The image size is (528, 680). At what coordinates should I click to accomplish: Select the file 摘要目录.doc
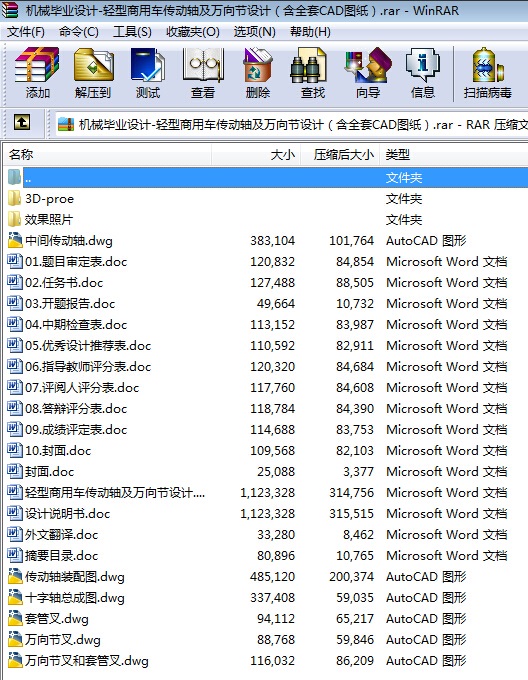pos(61,555)
